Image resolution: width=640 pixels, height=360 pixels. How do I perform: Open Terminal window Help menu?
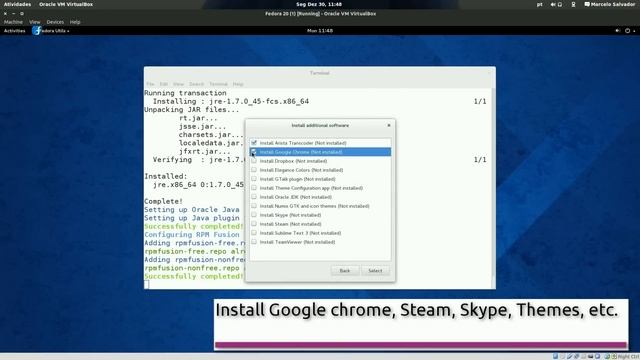click(x=238, y=84)
